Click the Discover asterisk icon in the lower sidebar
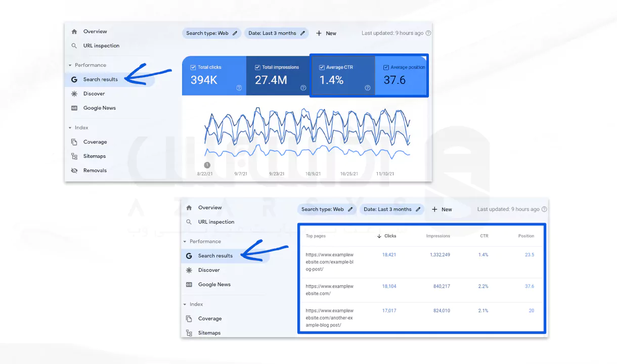This screenshot has width=617, height=364. [189, 270]
